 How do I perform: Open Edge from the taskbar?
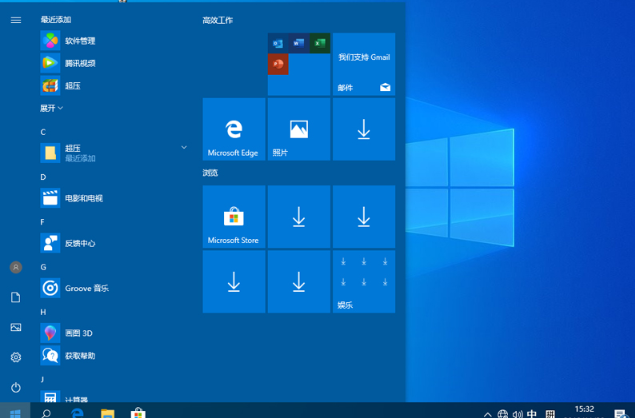(77, 412)
